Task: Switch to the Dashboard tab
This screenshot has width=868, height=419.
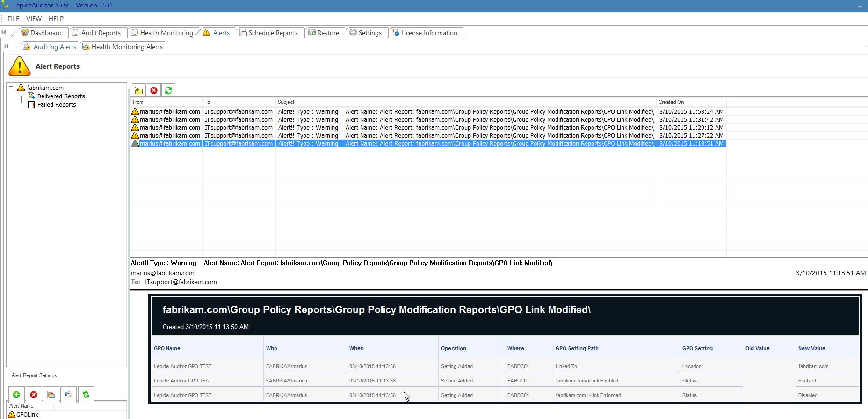Action: point(45,33)
